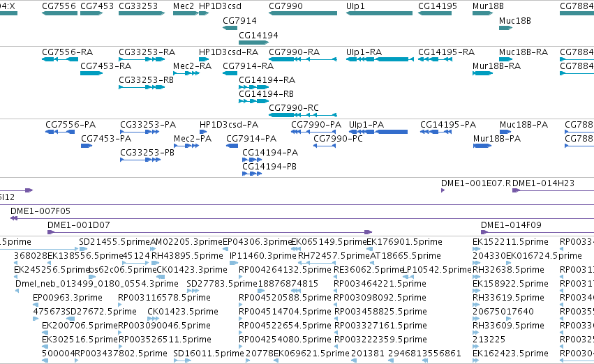The width and height of the screenshot is (594, 364).
Task: Click the CG14195-RA transcript label
Action: pyautogui.click(x=446, y=52)
